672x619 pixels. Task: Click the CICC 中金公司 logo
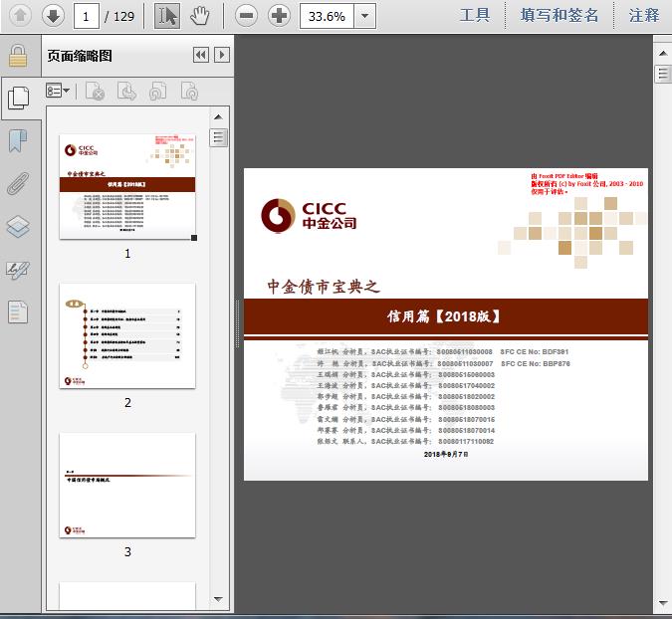pyautogui.click(x=309, y=216)
